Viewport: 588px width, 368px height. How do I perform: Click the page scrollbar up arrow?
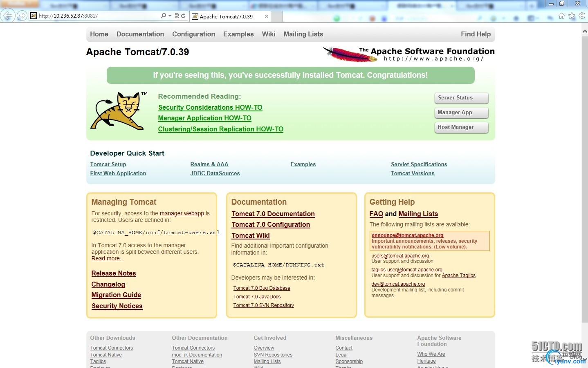[585, 31]
